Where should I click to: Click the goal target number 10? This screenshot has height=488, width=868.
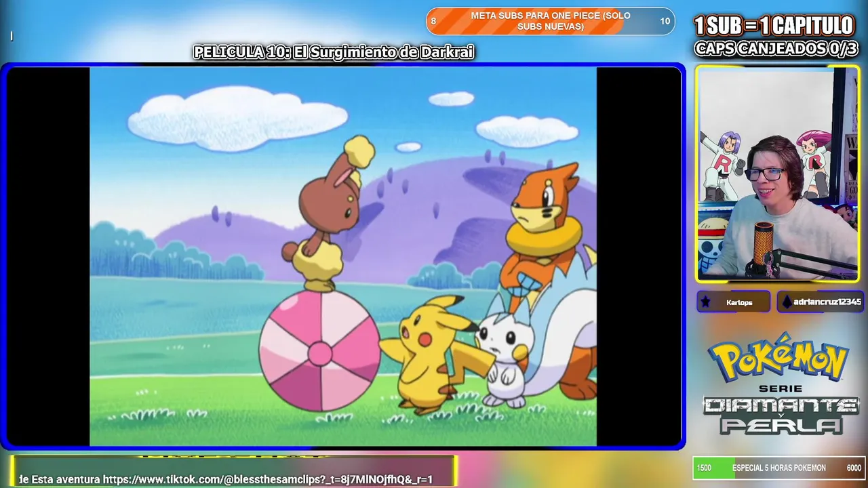pyautogui.click(x=665, y=21)
